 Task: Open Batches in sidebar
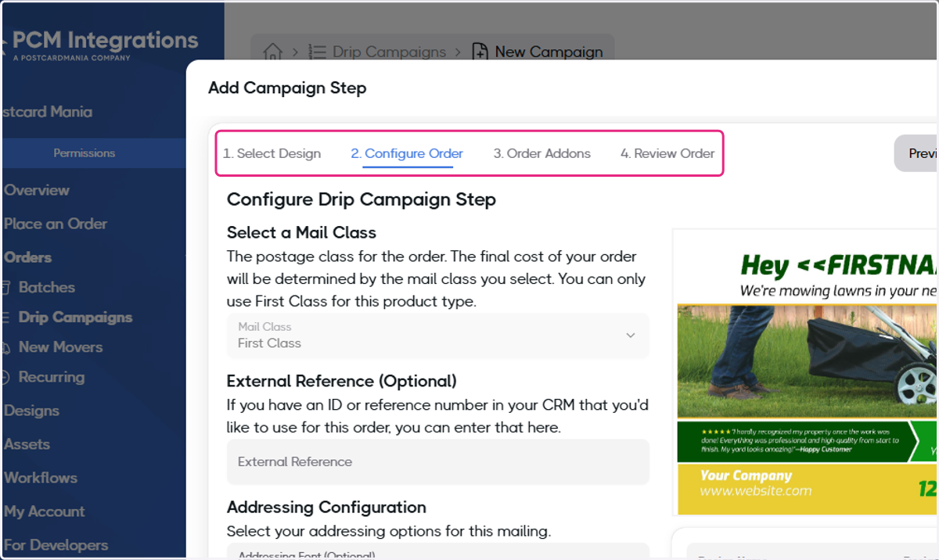(x=47, y=287)
